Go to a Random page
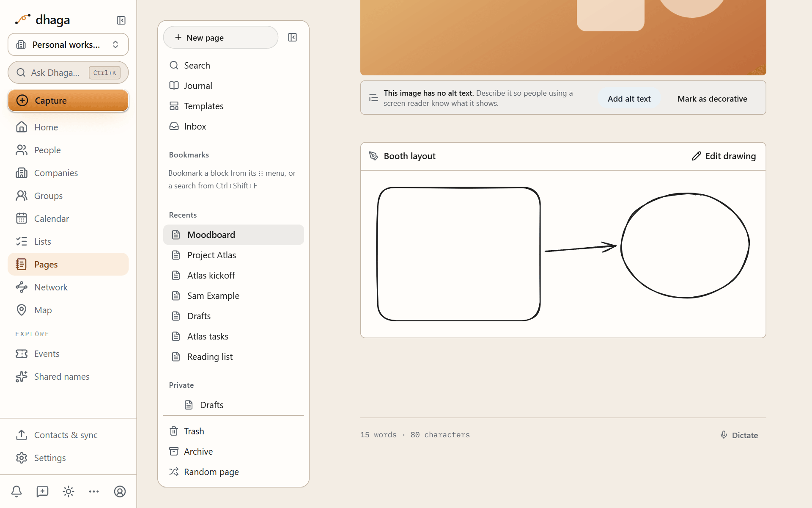This screenshot has width=812, height=508. pos(233,472)
